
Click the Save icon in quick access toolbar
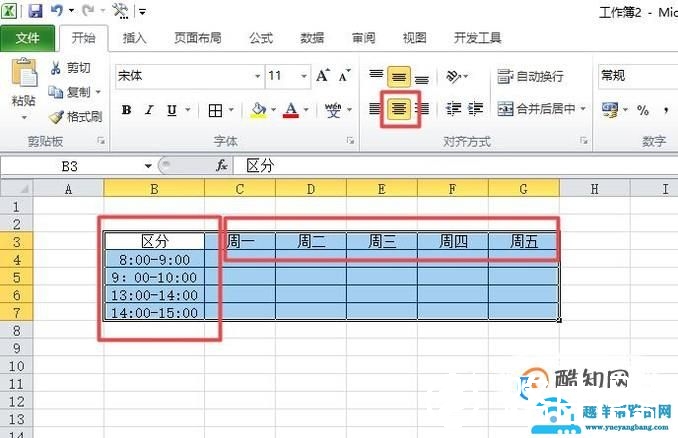pos(35,10)
